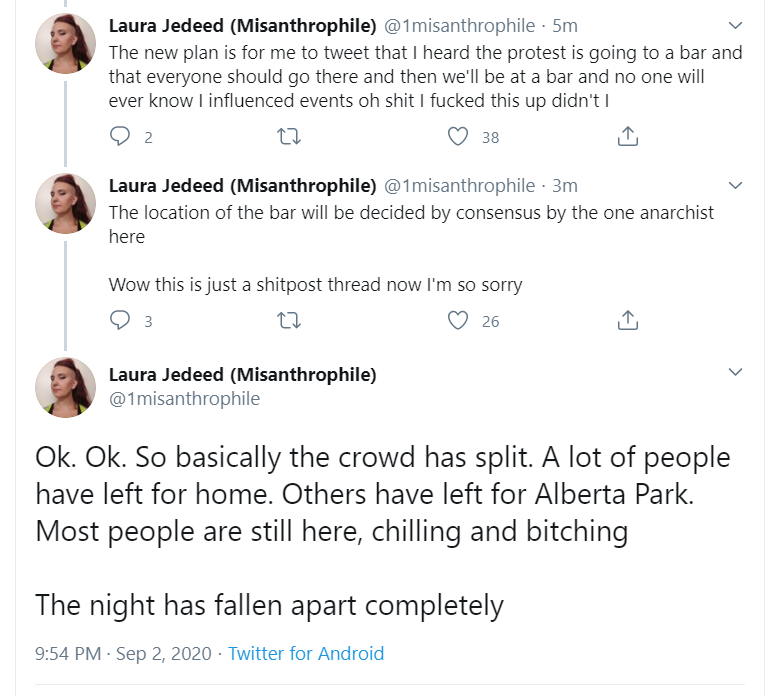Retweet the tweet about going to a bar
778x696 pixels.
(289, 136)
